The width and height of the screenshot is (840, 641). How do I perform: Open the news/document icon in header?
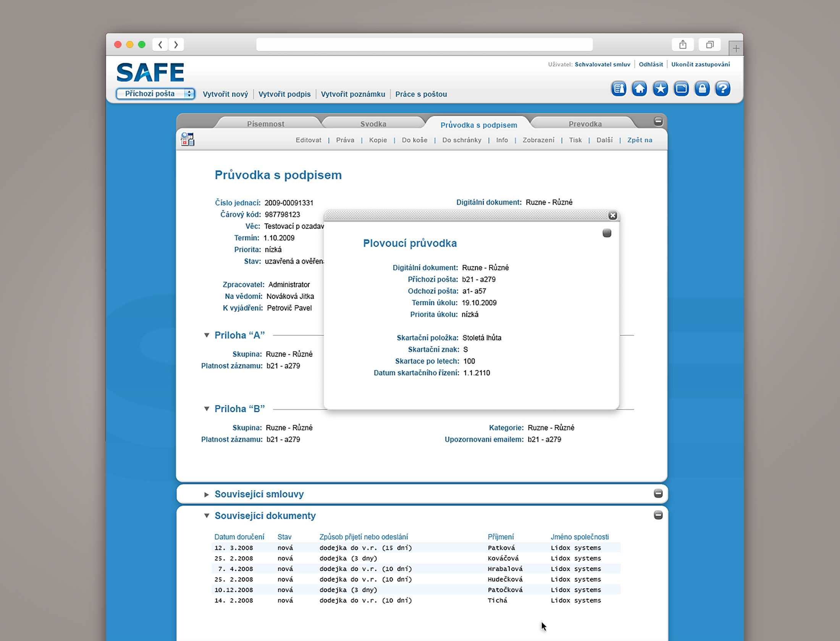pyautogui.click(x=619, y=89)
